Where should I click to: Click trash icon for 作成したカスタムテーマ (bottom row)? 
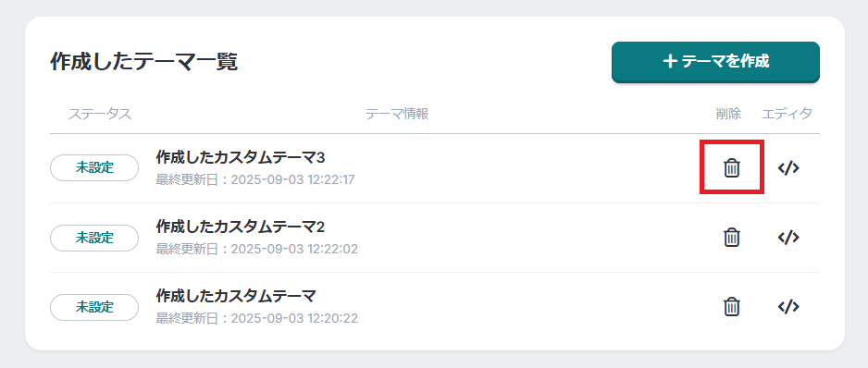click(x=732, y=306)
